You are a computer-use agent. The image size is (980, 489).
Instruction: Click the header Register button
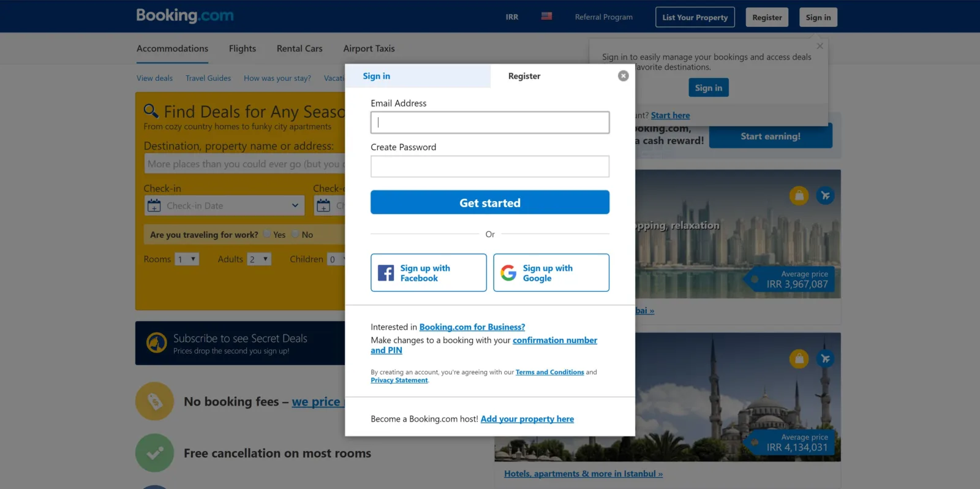[x=767, y=17]
